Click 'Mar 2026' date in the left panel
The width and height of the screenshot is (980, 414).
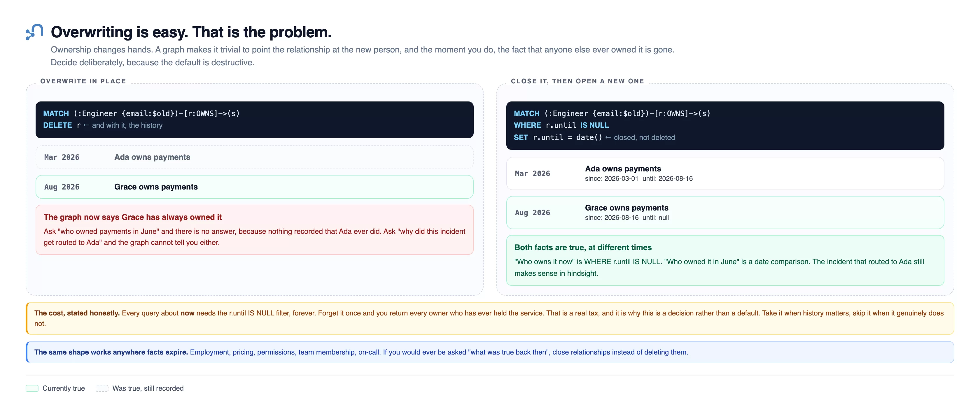62,157
